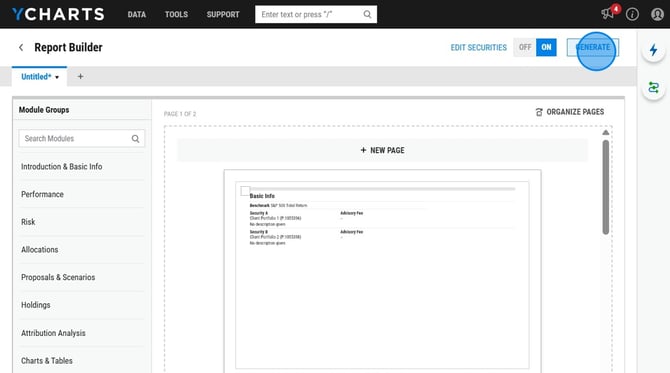Switch Edit Securities to ON
The image size is (670, 373).
click(546, 47)
